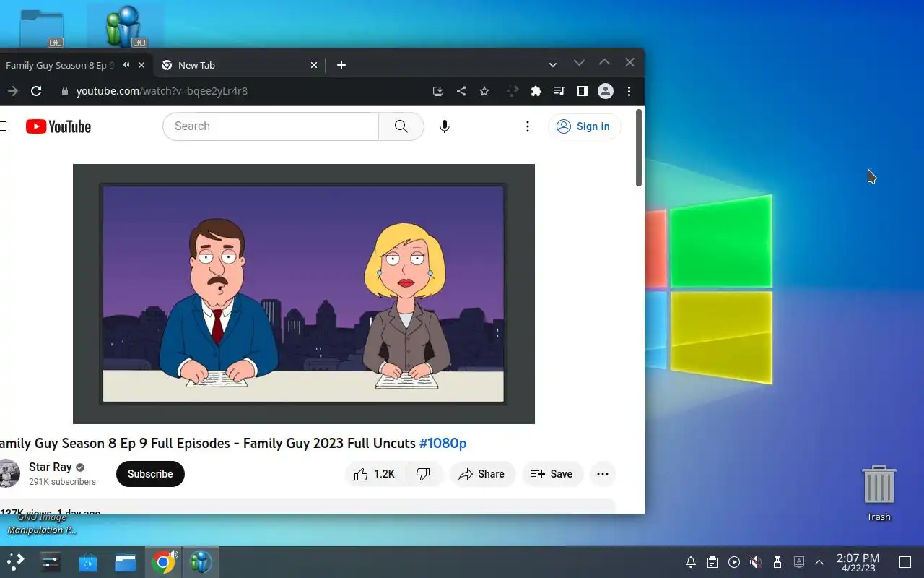Open keyboard layout tray icon
The height and width of the screenshot is (578, 924).
[x=799, y=562]
